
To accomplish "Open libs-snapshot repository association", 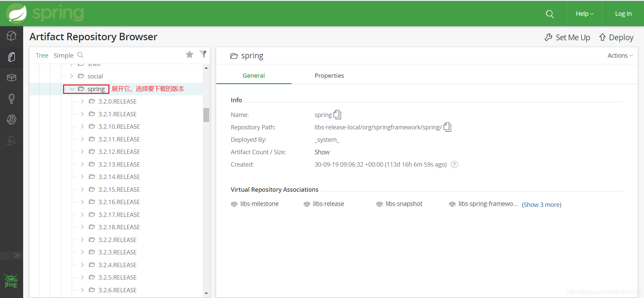I will pos(404,203).
